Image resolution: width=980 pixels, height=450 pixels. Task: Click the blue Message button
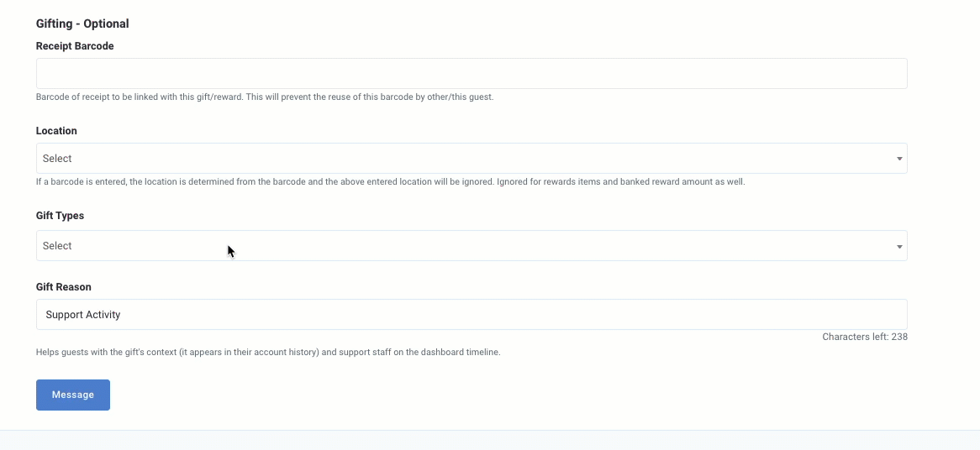73,395
